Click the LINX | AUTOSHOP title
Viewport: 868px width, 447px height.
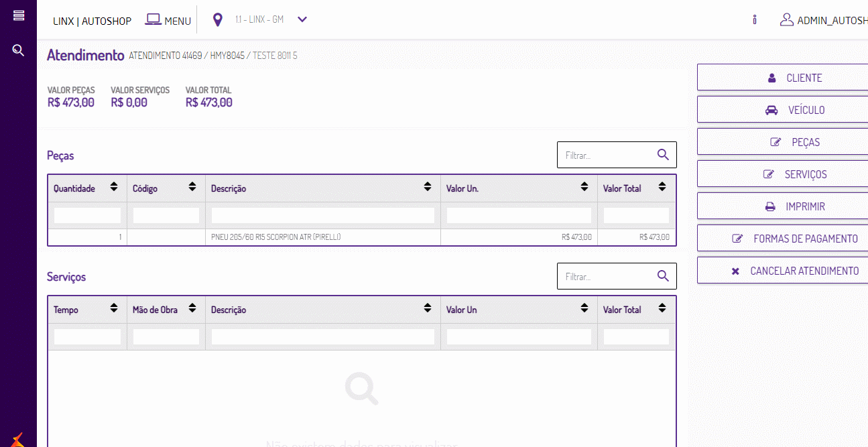pyautogui.click(x=92, y=21)
